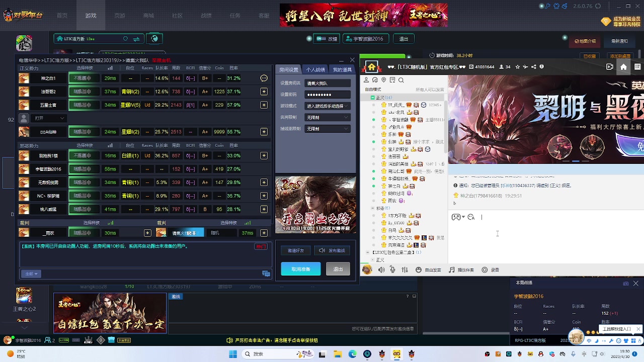The image size is (644, 362).
Task: Expand LT3C红包专区第二桌 channel
Action: 368,252
